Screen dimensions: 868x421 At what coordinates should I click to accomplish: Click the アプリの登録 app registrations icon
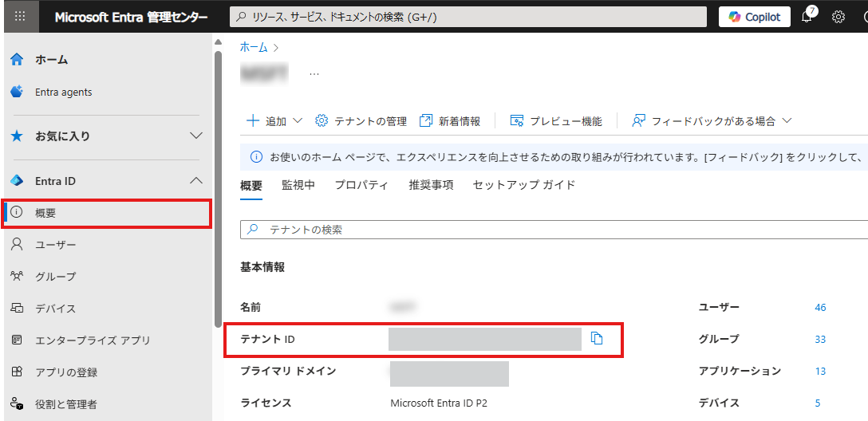pyautogui.click(x=18, y=372)
